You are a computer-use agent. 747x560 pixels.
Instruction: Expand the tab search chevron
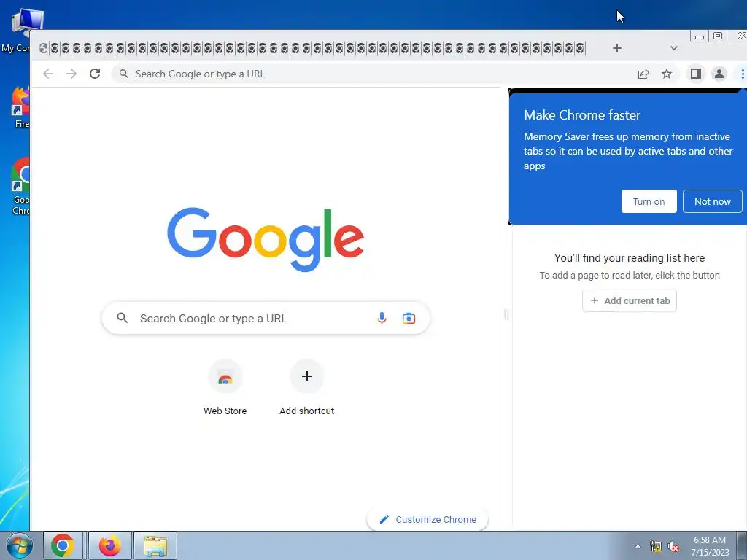tap(673, 48)
